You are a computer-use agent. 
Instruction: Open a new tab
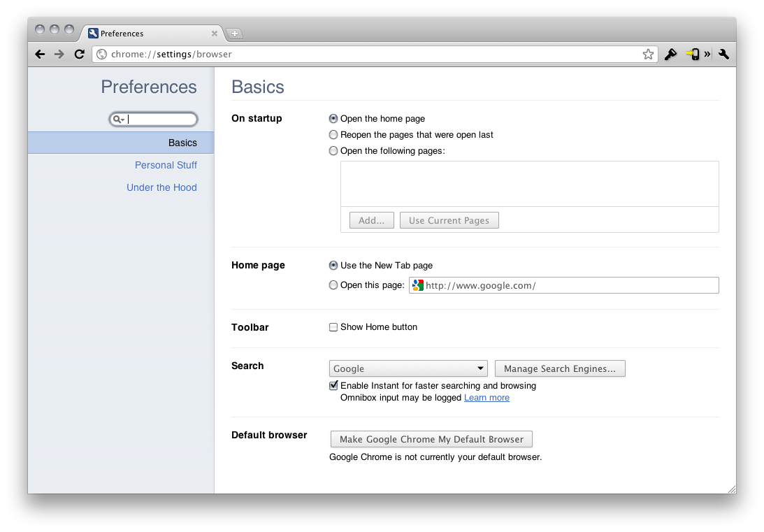coord(234,34)
